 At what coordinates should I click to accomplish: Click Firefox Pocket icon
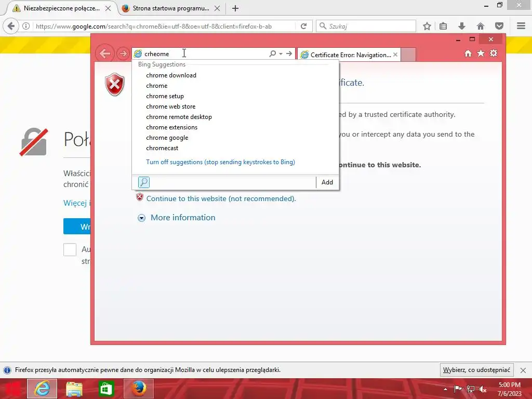click(499, 26)
